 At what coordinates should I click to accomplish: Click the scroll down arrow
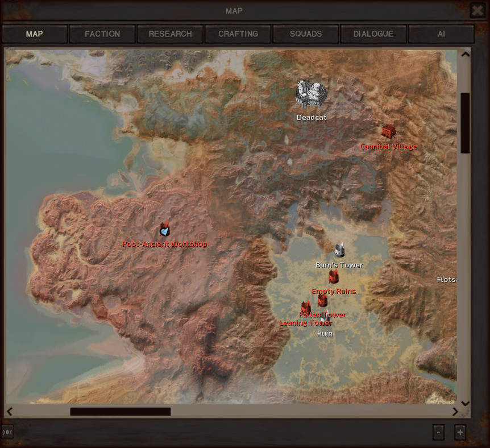[x=466, y=403]
